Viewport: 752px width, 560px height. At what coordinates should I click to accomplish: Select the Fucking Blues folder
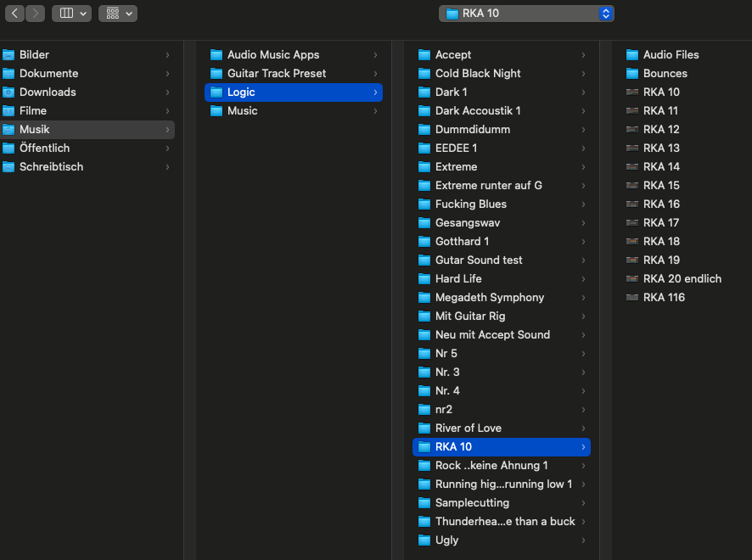pyautogui.click(x=470, y=204)
